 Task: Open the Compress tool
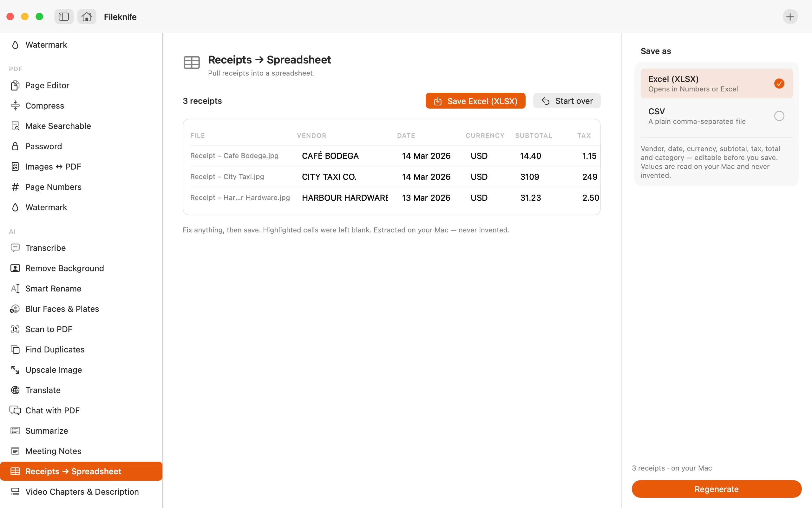coord(81,105)
